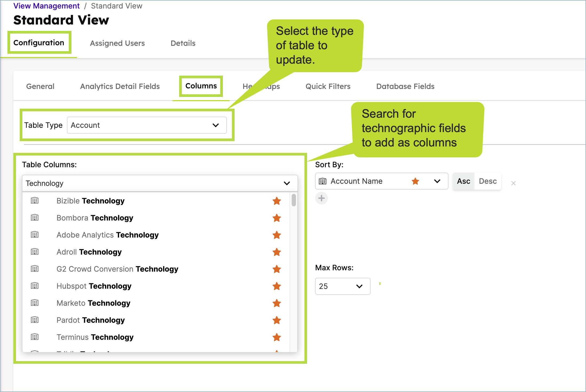Click the building icon beside Pardot Technology
This screenshot has width=586, height=392.
[x=35, y=320]
